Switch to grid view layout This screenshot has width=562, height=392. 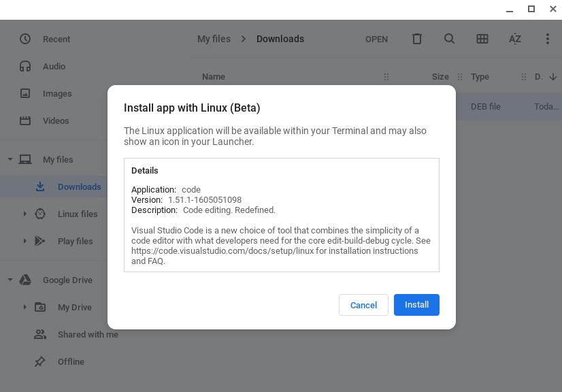[482, 39]
